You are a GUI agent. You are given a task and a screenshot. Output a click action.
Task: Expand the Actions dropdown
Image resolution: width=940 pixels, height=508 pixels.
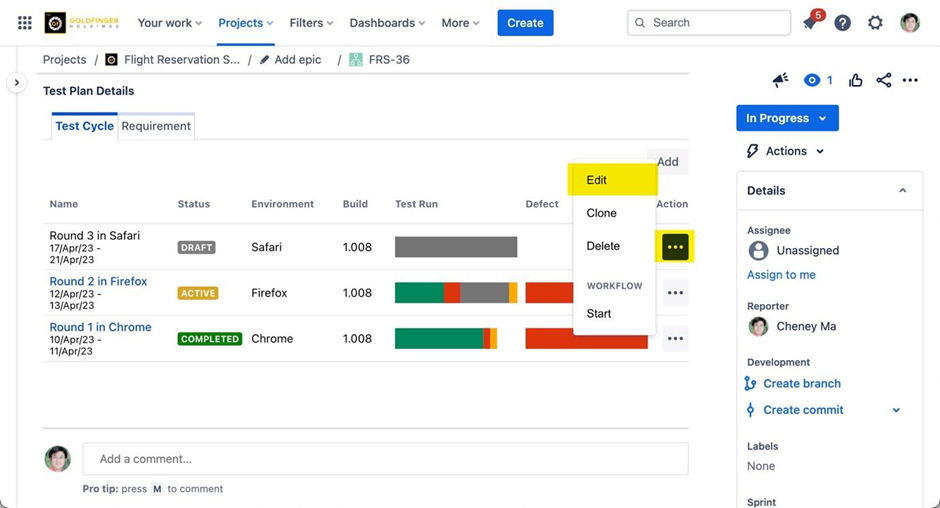click(x=786, y=151)
